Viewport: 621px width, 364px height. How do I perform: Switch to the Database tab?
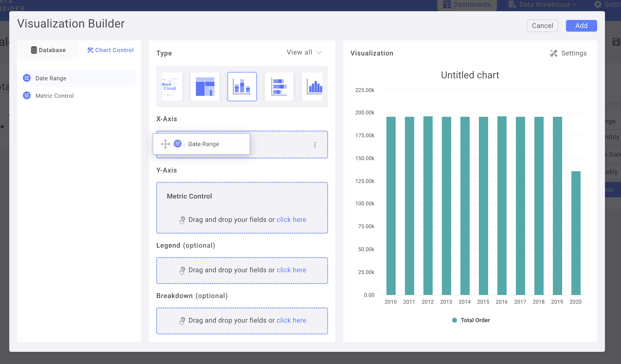pos(48,50)
